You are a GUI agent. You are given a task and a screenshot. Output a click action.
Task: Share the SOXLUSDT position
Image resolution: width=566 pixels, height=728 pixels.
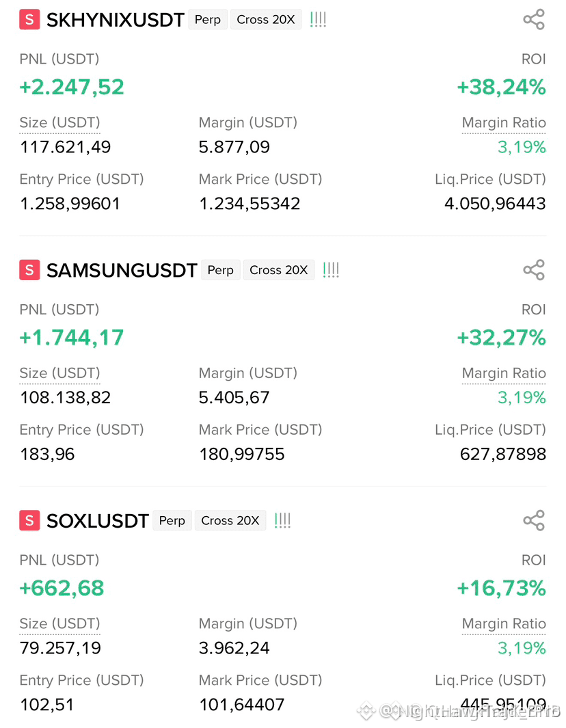(x=533, y=520)
